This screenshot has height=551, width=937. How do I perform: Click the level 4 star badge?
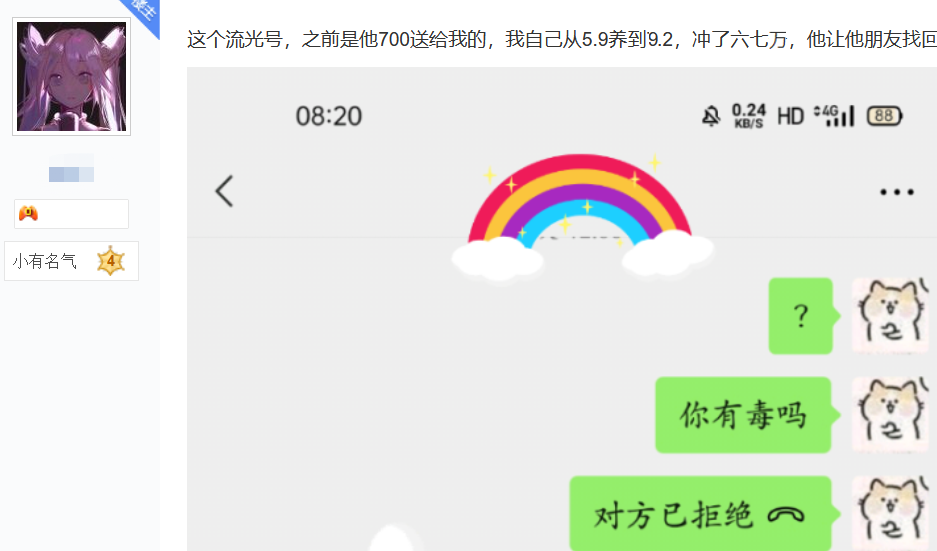coord(111,261)
